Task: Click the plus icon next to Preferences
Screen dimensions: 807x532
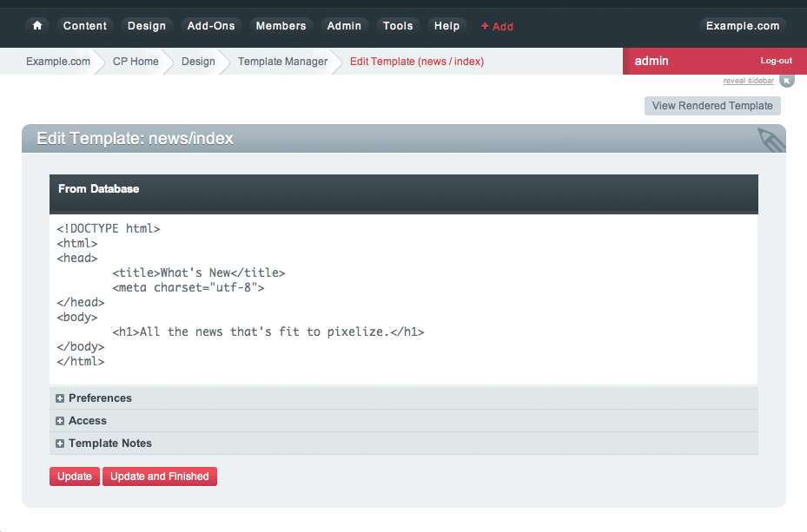Action: [60, 398]
